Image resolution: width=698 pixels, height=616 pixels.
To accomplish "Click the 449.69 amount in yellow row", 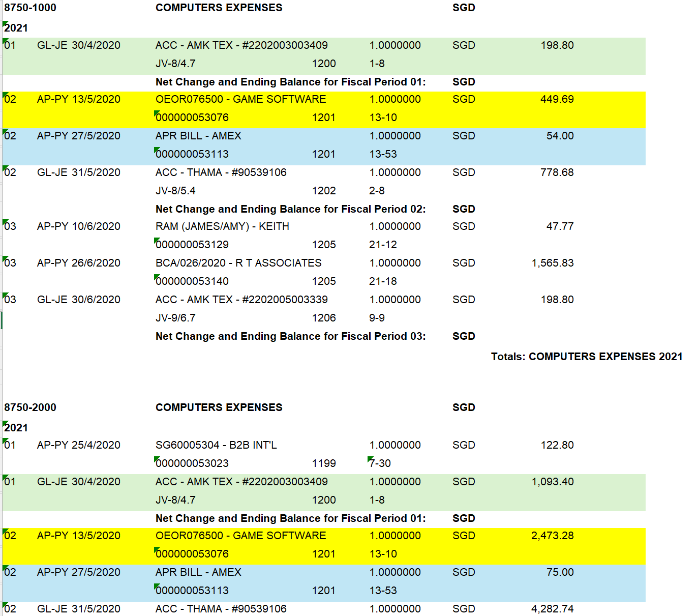I will coord(557,99).
